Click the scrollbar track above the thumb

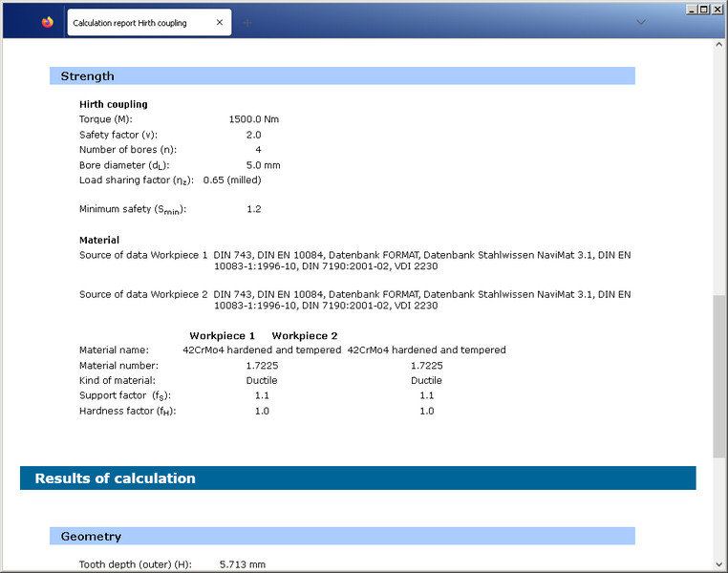[718, 172]
